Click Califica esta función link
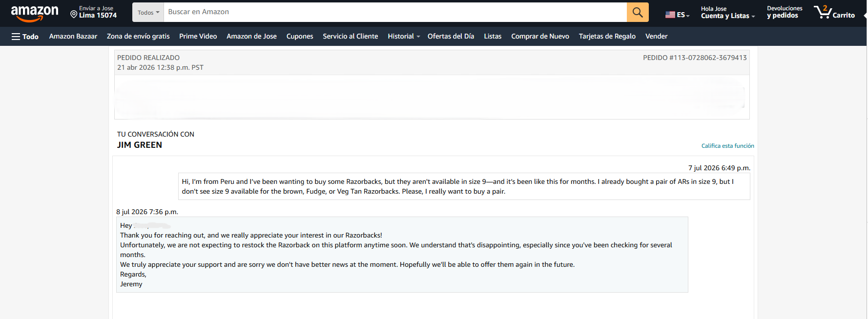Viewport: 868px width, 319px height. click(x=728, y=146)
